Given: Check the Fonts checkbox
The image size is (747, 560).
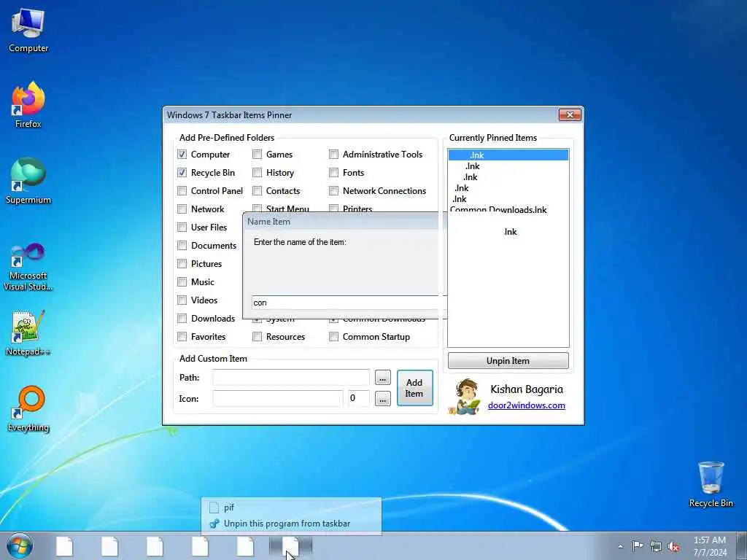Looking at the screenshot, I should point(334,172).
